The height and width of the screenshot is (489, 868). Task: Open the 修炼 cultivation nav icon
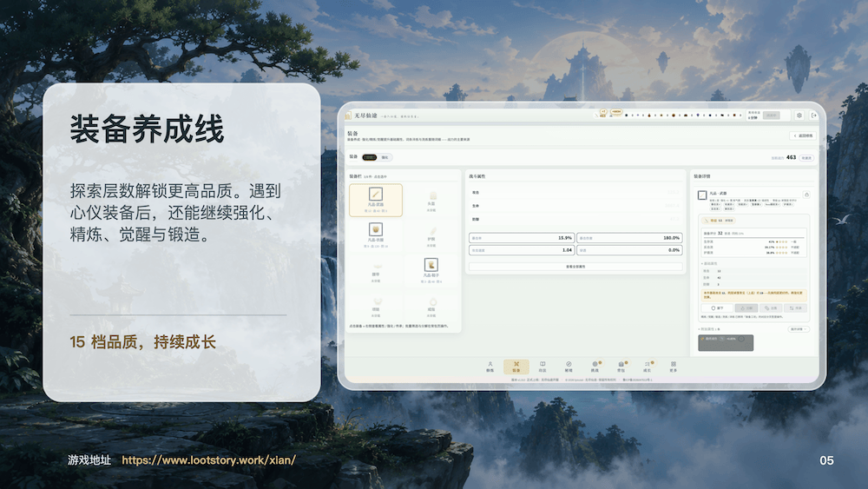[x=490, y=367]
